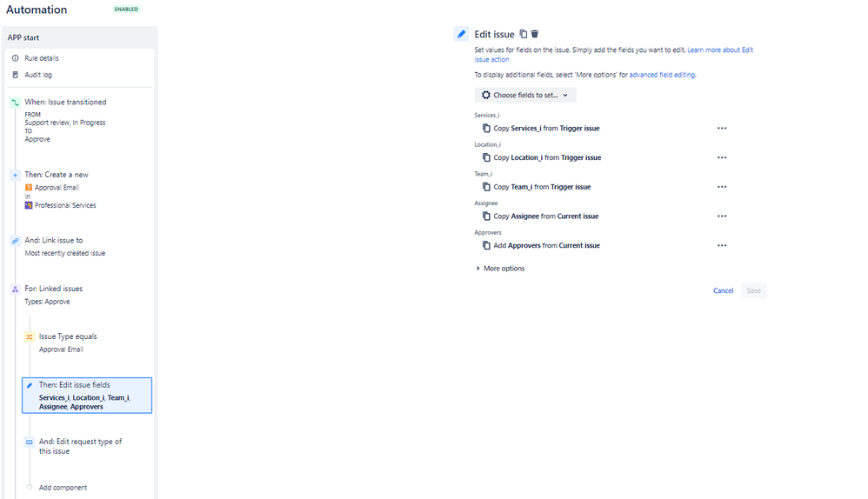Click Copy Location_i from Trigger issue text
Image resolution: width=868 pixels, height=499 pixels.
tap(547, 157)
